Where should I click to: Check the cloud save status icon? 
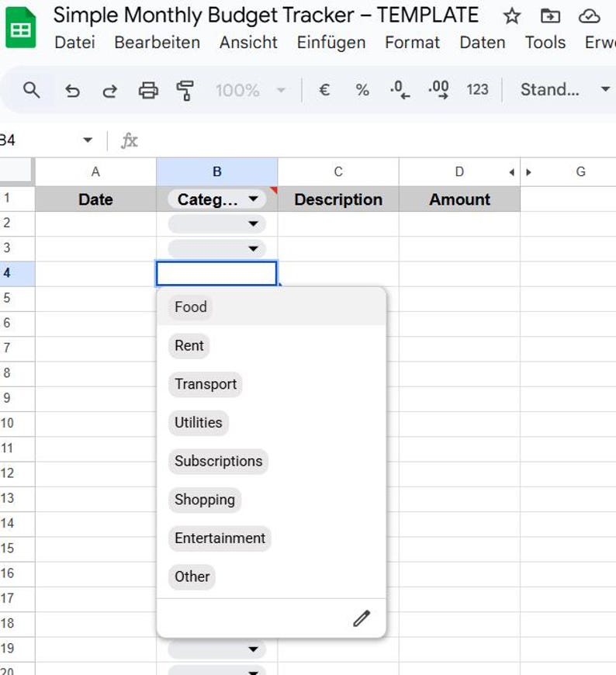pyautogui.click(x=589, y=16)
